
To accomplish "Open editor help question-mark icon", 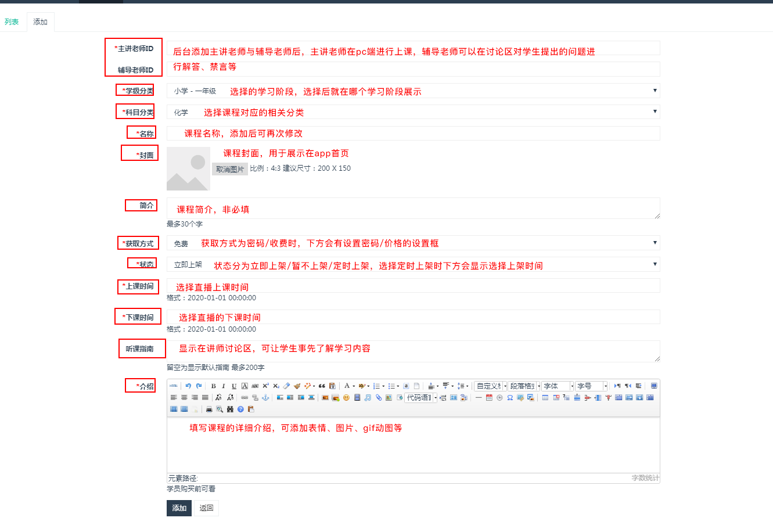I will 240,409.
